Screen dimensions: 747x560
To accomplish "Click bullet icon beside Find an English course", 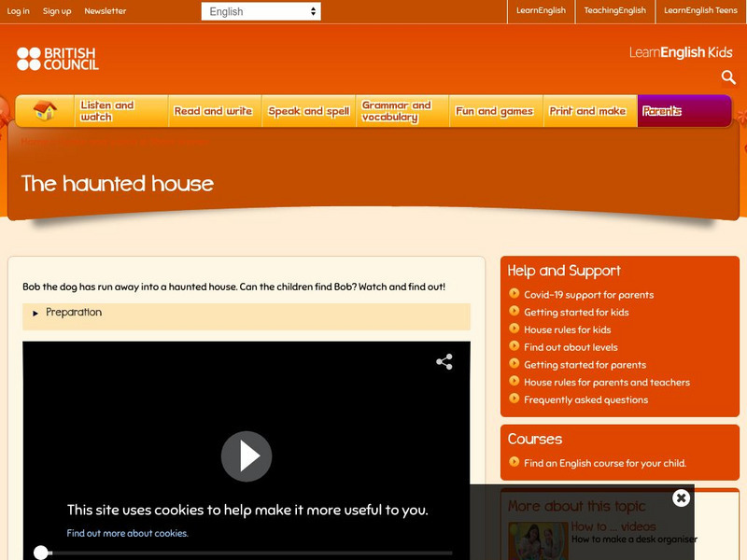I will [514, 461].
